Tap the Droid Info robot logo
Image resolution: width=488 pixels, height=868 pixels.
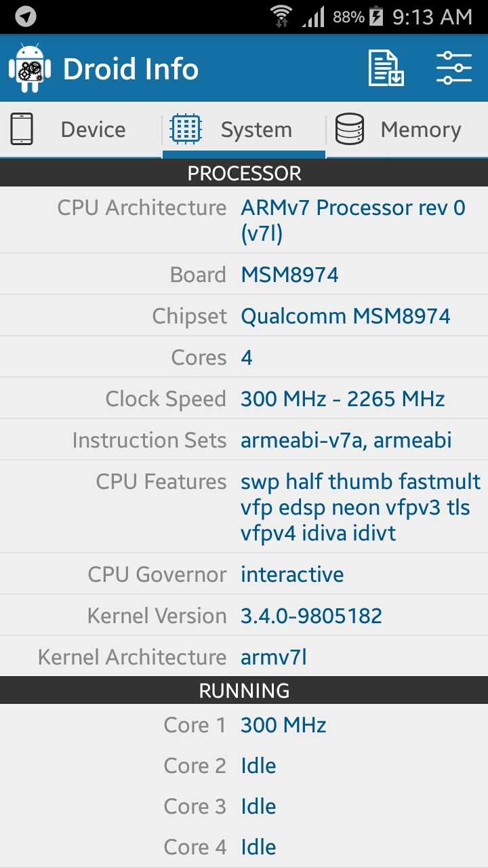tap(30, 68)
